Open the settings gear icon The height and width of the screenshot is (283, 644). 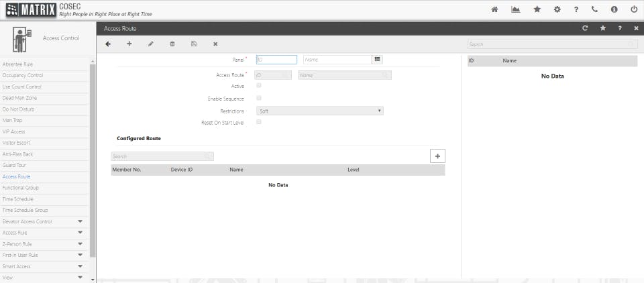tap(557, 9)
